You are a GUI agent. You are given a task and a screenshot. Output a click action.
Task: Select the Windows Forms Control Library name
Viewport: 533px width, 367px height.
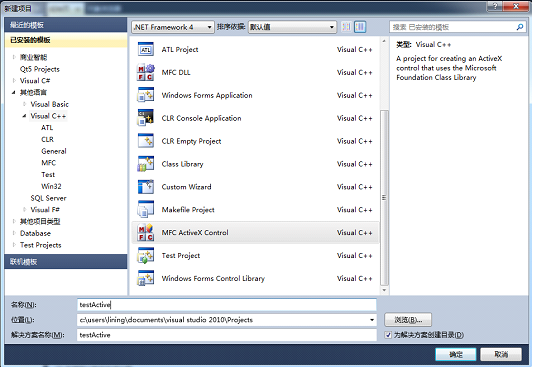pyautogui.click(x=213, y=278)
